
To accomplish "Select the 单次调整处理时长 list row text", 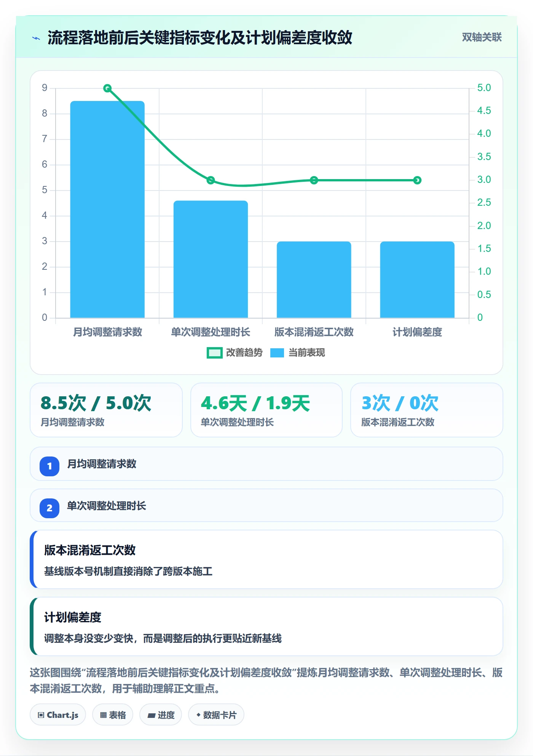I will 107,506.
